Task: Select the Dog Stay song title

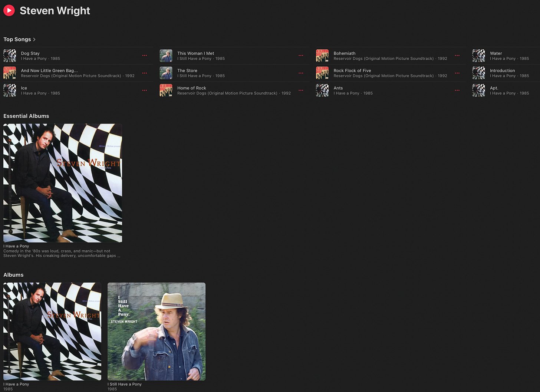Action: [x=30, y=53]
